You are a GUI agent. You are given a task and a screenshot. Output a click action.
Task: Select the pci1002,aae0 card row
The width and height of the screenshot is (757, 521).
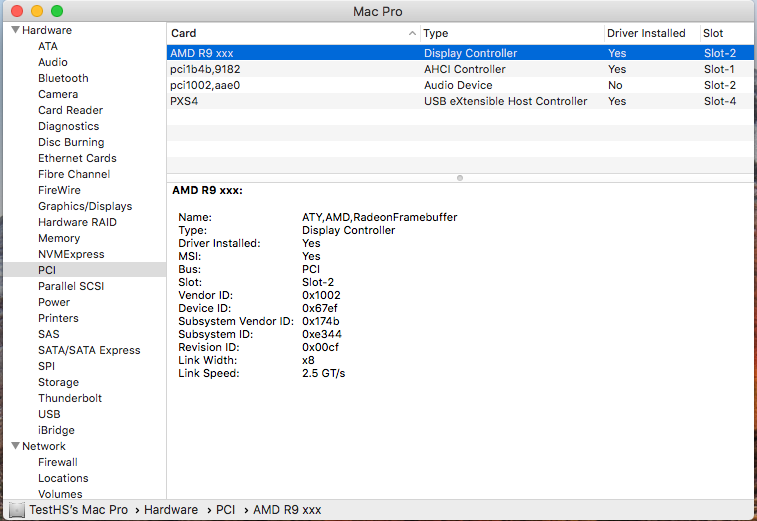pyautogui.click(x=460, y=85)
